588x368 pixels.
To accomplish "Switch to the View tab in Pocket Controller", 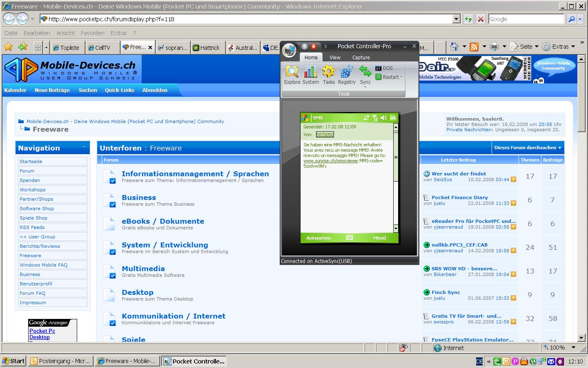I will [x=335, y=58].
